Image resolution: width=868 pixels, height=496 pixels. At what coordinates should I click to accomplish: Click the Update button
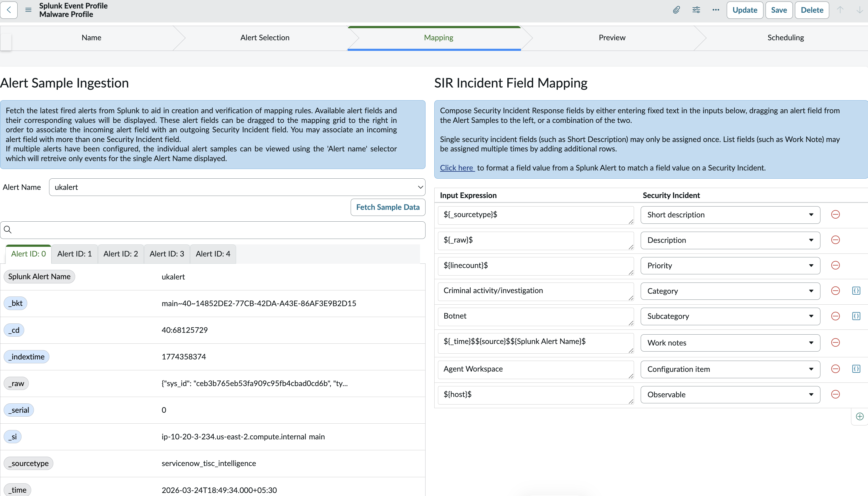click(x=745, y=10)
